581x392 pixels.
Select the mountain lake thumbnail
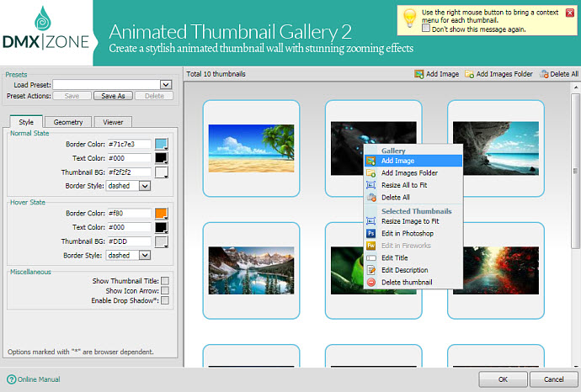pos(251,271)
